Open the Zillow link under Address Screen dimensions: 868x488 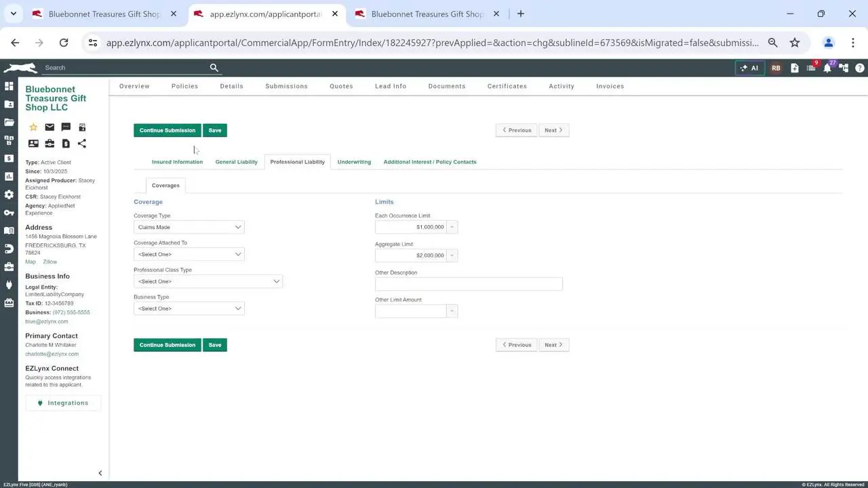point(50,262)
